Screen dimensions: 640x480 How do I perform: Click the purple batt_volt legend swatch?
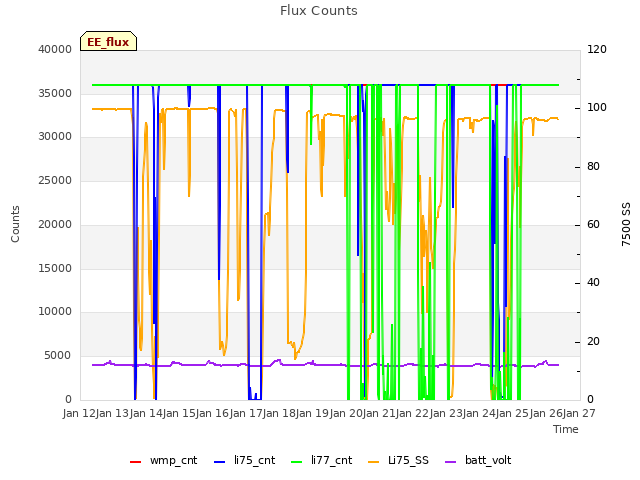(x=450, y=462)
